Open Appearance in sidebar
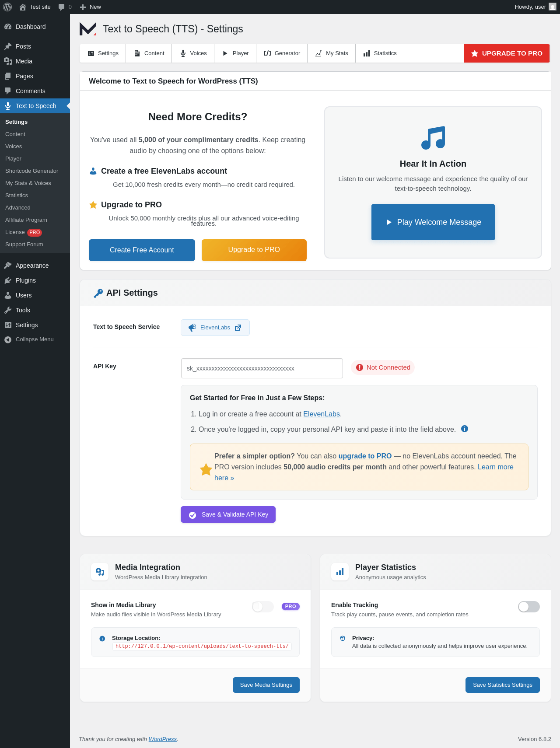The height and width of the screenshot is (748, 560). pyautogui.click(x=35, y=266)
